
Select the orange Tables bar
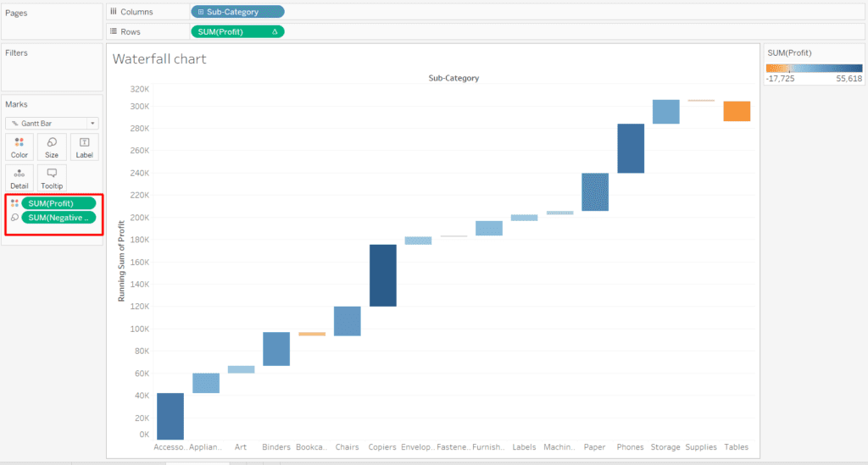pos(737,111)
